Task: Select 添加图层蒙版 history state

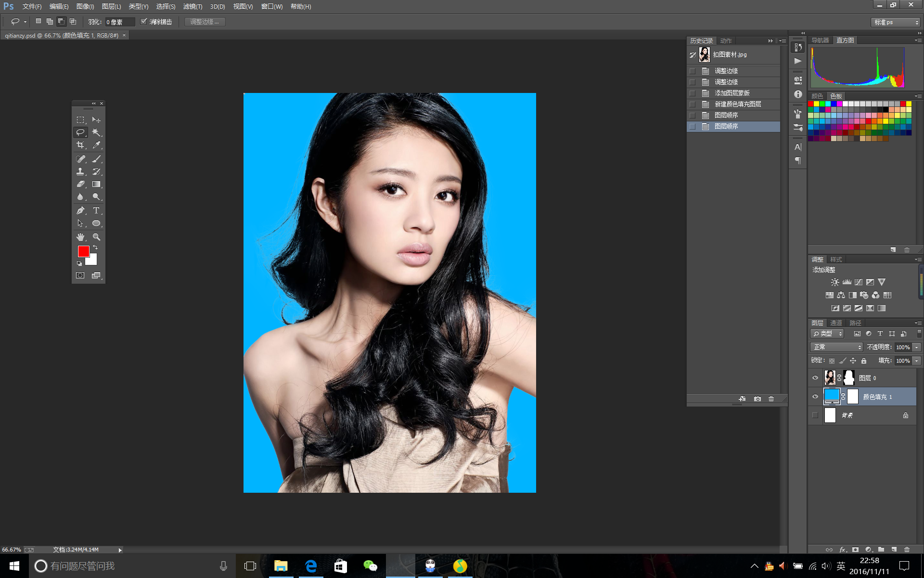Action: pyautogui.click(x=732, y=93)
